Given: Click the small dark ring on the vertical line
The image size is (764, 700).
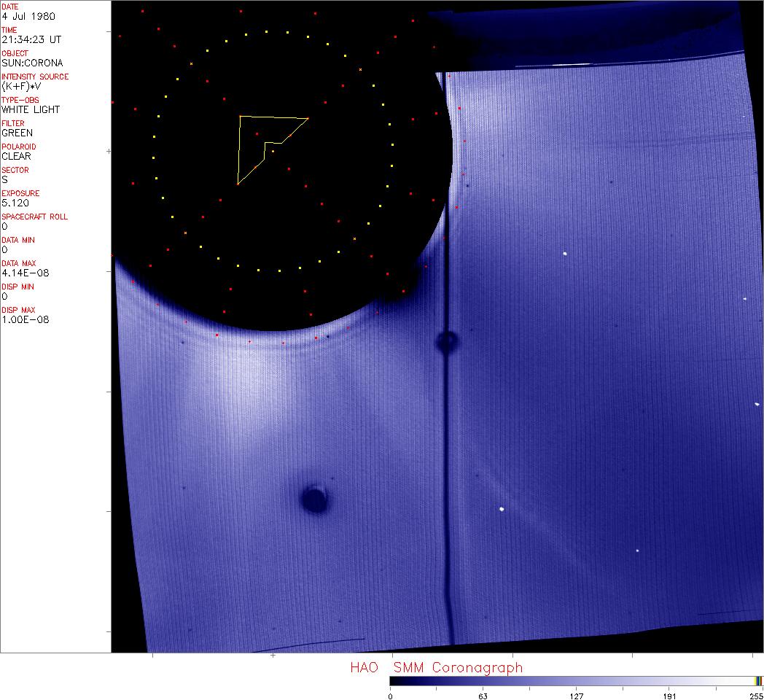Looking at the screenshot, I should pyautogui.click(x=446, y=341).
